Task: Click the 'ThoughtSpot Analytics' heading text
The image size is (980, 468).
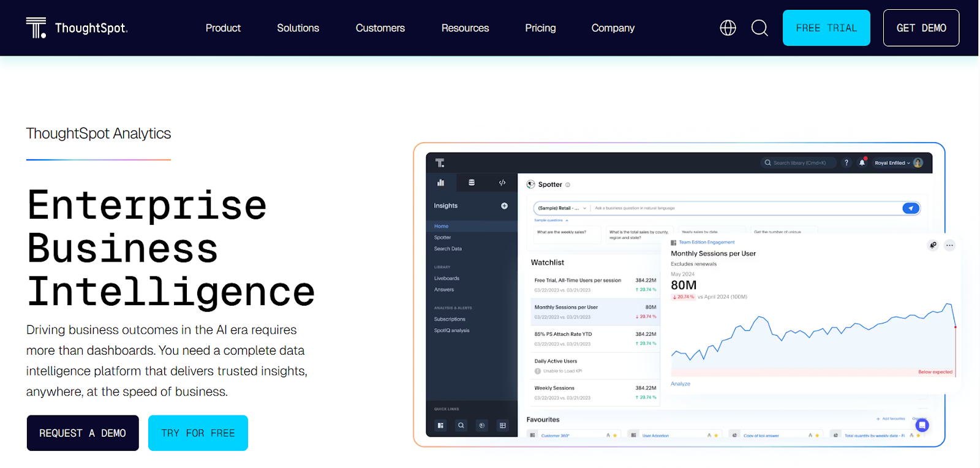Action: (x=99, y=134)
